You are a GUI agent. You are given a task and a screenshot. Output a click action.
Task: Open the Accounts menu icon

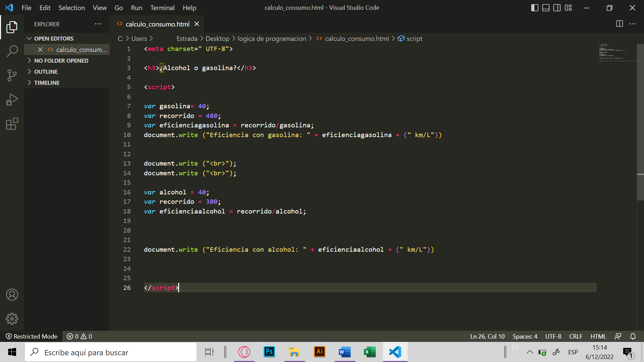tap(12, 295)
